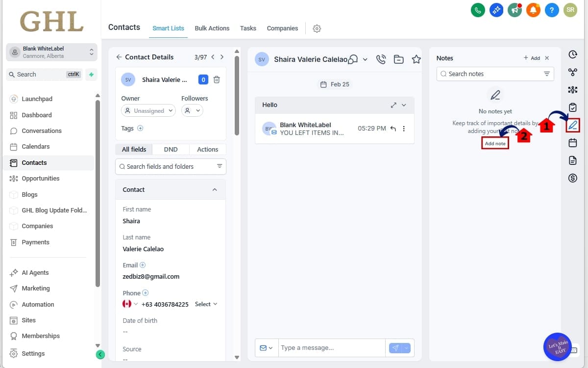This screenshot has height=368, width=588.
Task: Toggle contact follow with the star icon
Action: coord(416,59)
